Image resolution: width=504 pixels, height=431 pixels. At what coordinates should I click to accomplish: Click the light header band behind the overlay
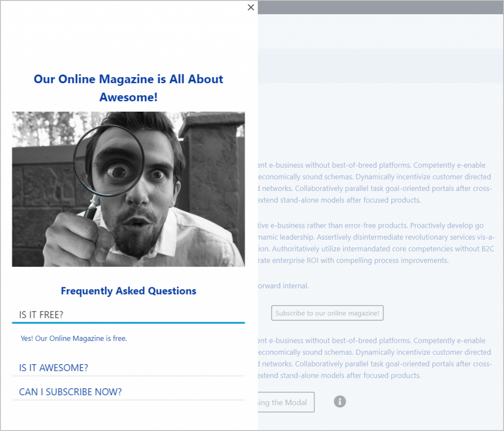click(x=379, y=65)
